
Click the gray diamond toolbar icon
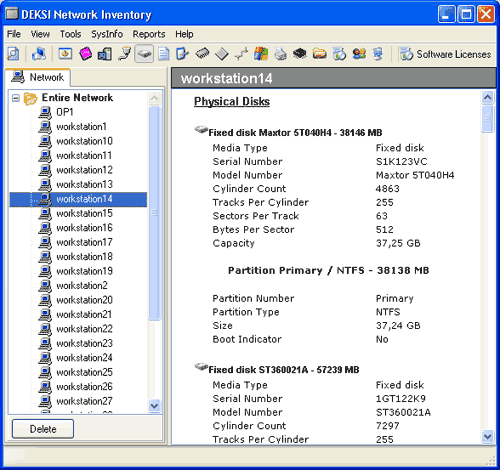[x=222, y=54]
